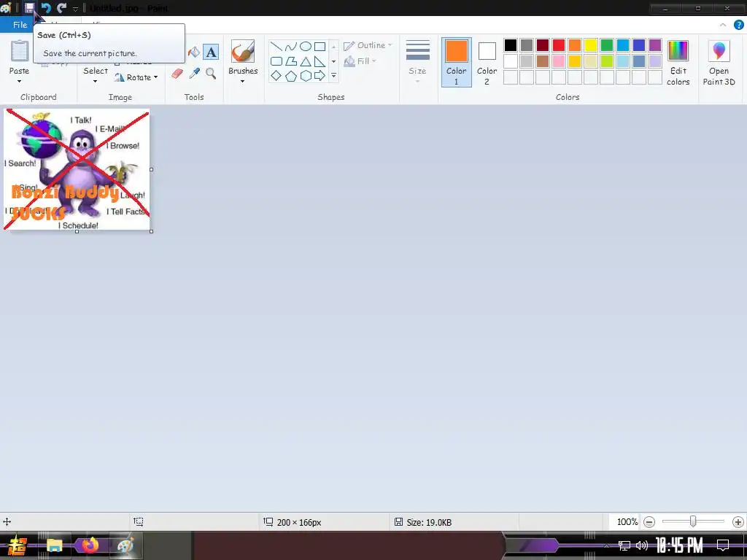Click the Bonzi Buddy canvas image

point(77,169)
